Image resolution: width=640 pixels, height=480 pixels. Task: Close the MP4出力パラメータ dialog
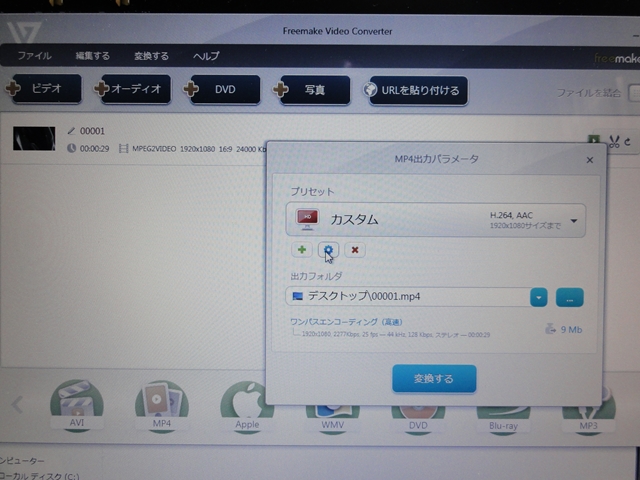click(x=589, y=160)
